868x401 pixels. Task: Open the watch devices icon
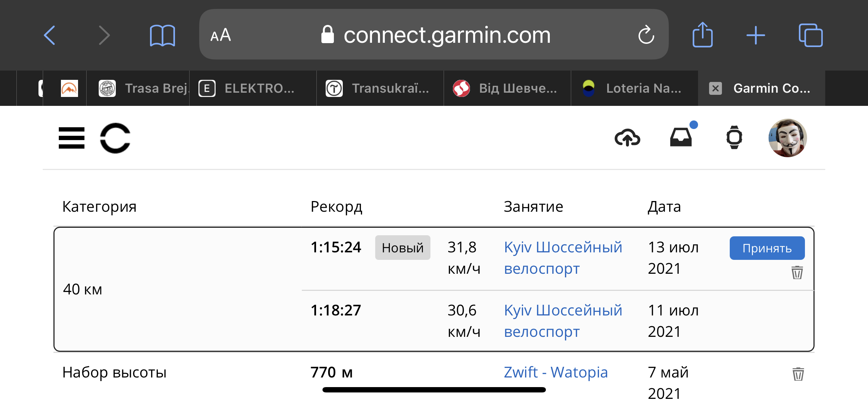coord(734,138)
